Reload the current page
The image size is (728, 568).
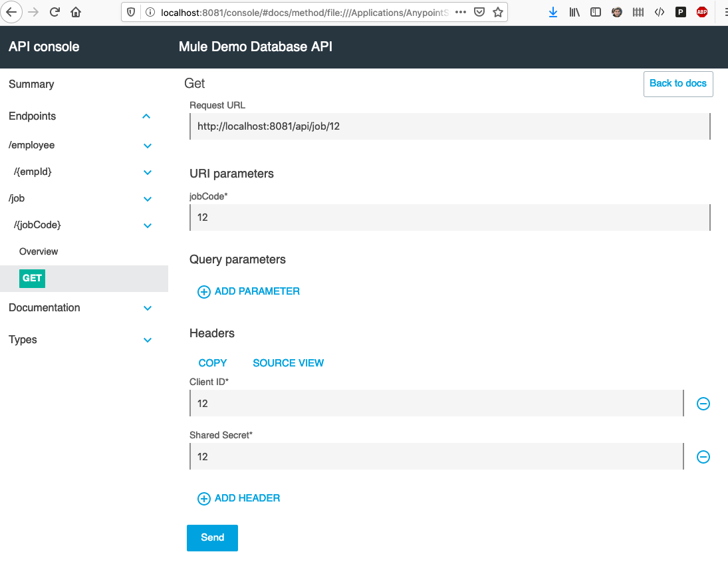(55, 12)
